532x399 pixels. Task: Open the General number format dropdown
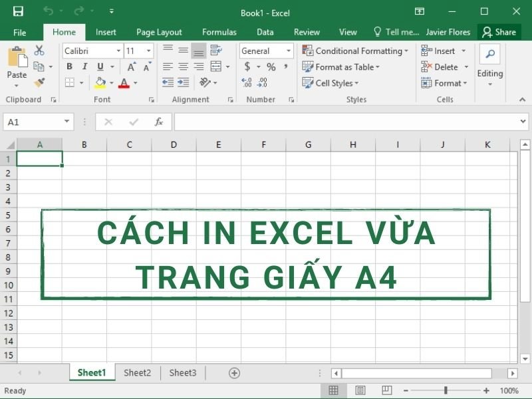(289, 51)
